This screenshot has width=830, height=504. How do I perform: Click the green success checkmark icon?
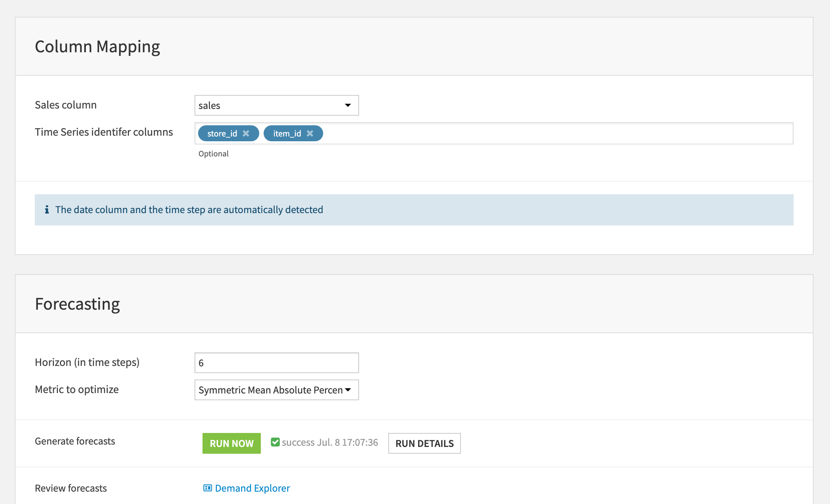[x=275, y=442]
